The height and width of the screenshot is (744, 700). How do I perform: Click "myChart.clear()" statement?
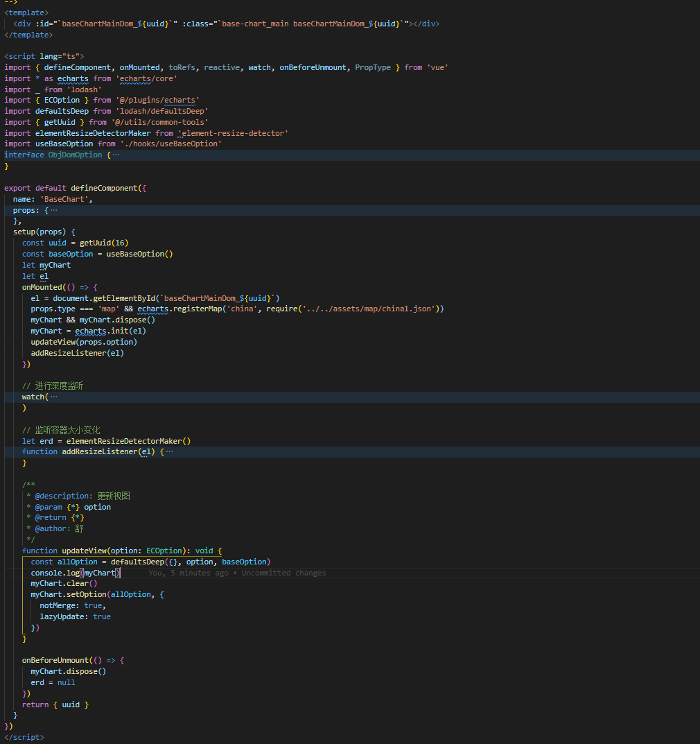(x=64, y=584)
